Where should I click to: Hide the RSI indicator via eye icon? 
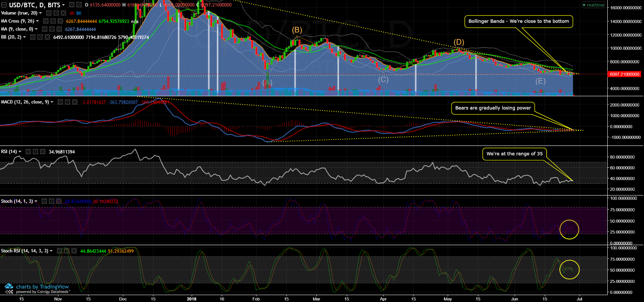28,152
